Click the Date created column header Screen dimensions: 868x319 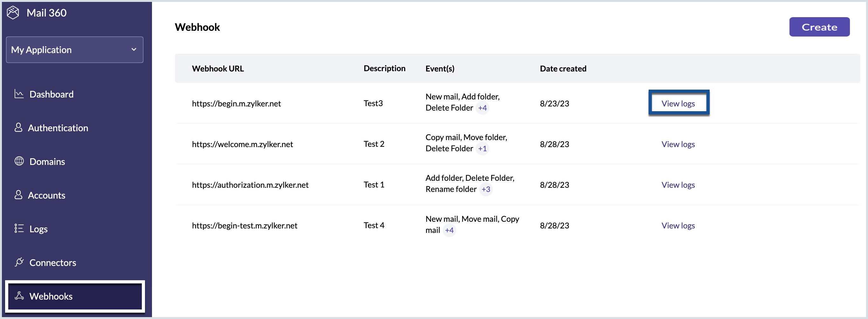pyautogui.click(x=563, y=68)
